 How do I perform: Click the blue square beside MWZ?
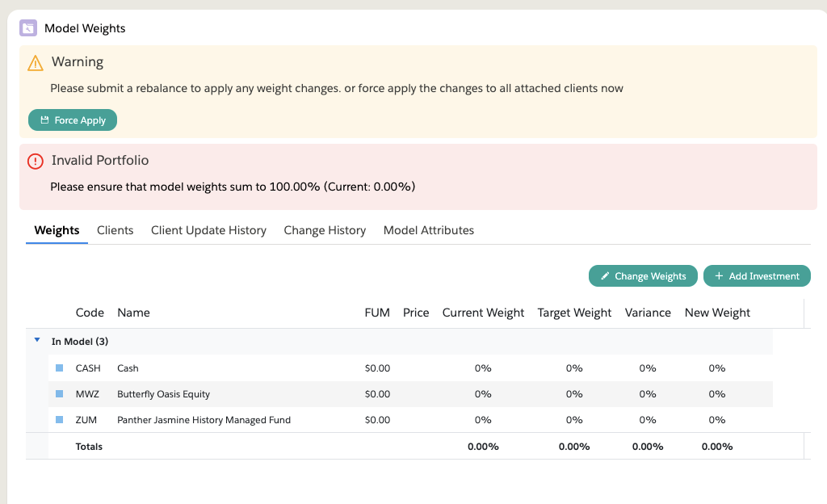(x=59, y=394)
